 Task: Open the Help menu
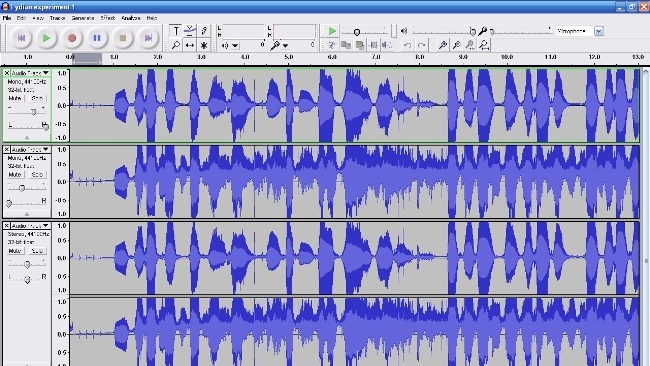point(152,18)
